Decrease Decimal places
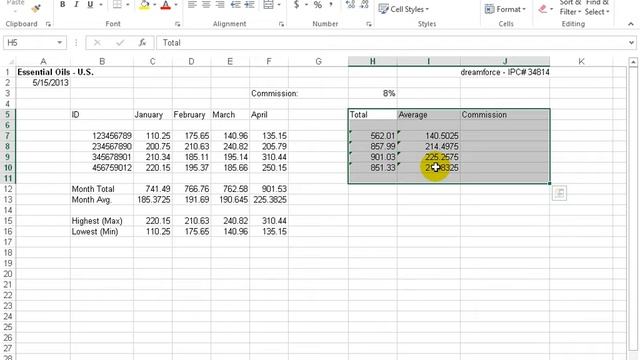The image size is (640, 360). (x=364, y=5)
